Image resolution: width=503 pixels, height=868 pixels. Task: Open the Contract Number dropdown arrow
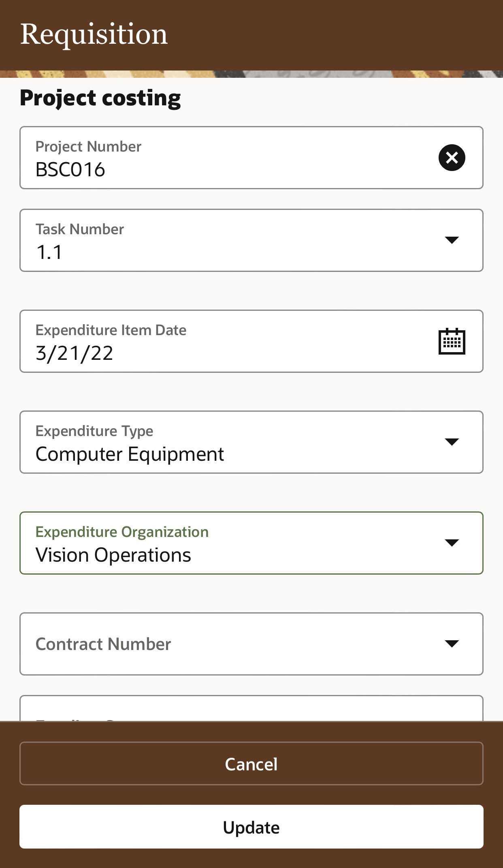click(452, 644)
